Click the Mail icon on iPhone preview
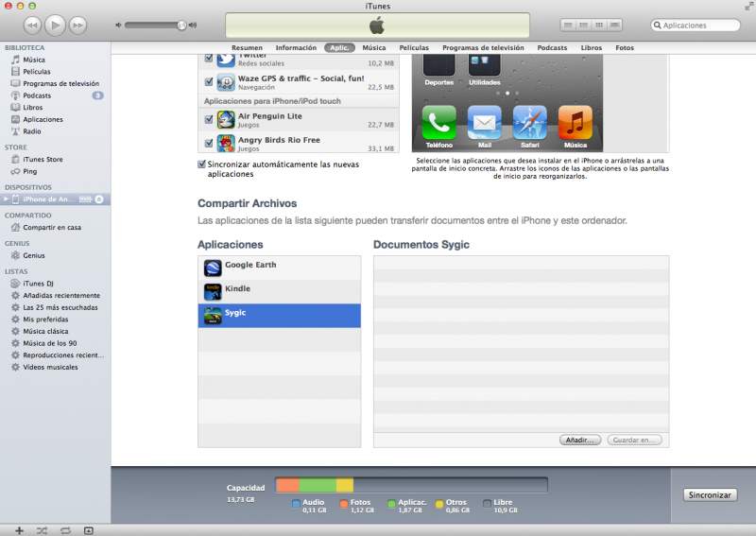This screenshot has width=756, height=536. pos(484,123)
